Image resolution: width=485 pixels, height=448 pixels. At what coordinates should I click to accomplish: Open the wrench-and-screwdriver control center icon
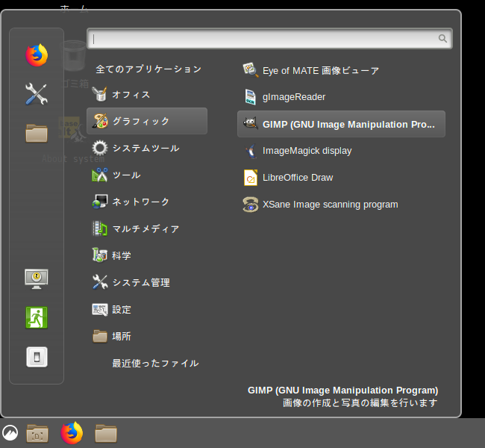click(37, 94)
